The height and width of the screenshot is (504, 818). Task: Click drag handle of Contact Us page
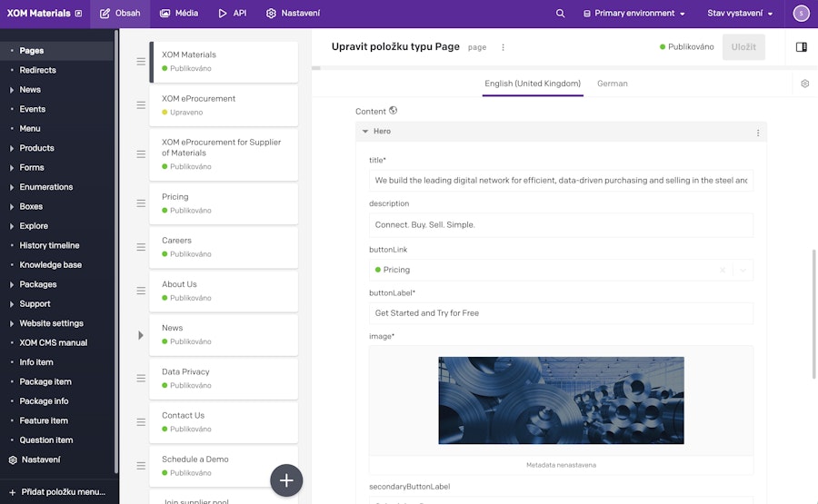pos(141,422)
